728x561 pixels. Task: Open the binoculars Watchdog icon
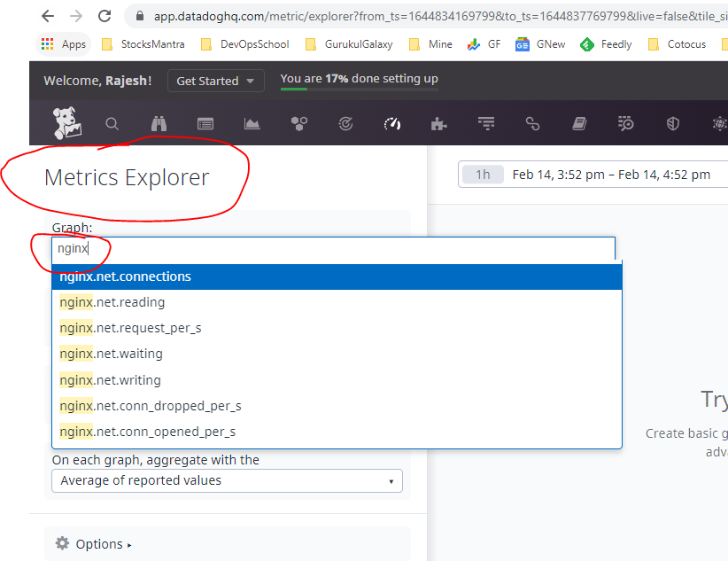click(x=159, y=124)
